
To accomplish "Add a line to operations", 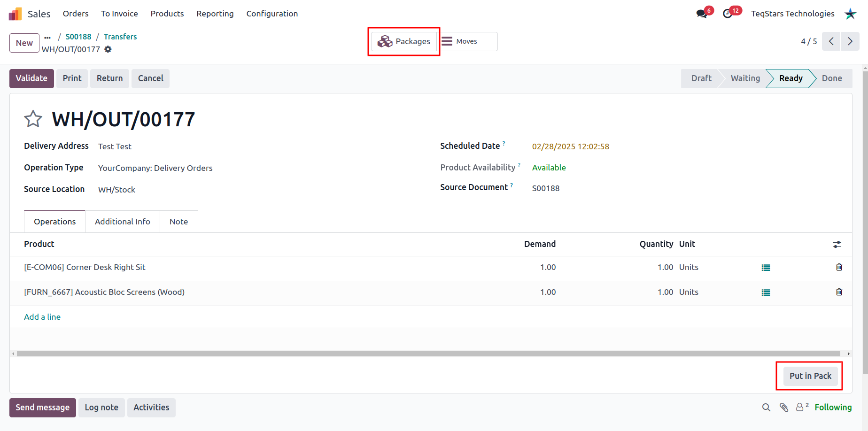I will [x=42, y=317].
